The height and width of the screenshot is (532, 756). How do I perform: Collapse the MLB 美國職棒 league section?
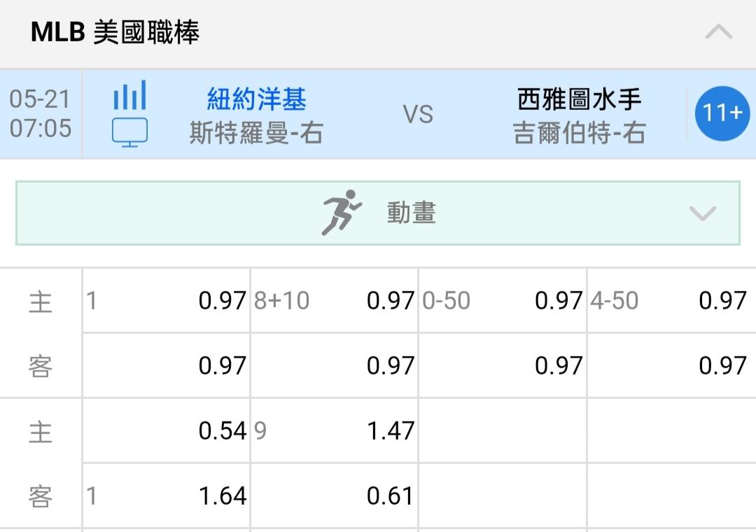pos(718,32)
